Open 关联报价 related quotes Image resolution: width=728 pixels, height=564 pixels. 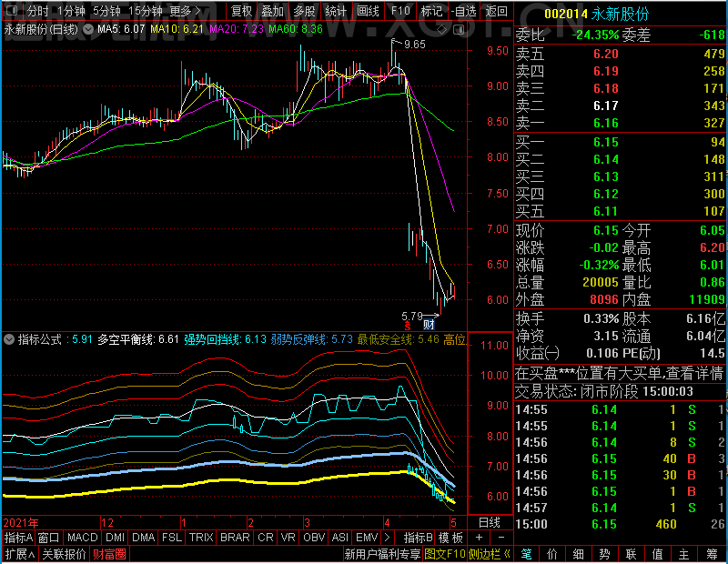click(x=64, y=554)
